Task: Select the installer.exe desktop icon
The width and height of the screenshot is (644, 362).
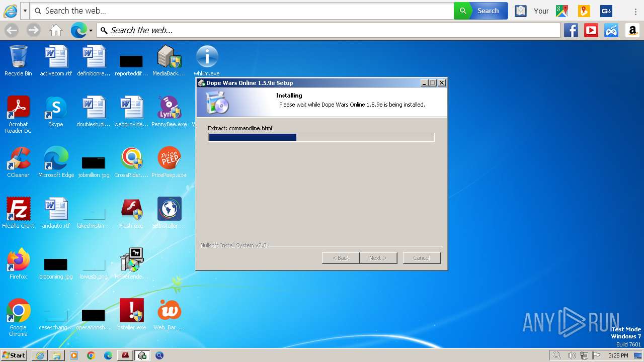Action: click(131, 315)
